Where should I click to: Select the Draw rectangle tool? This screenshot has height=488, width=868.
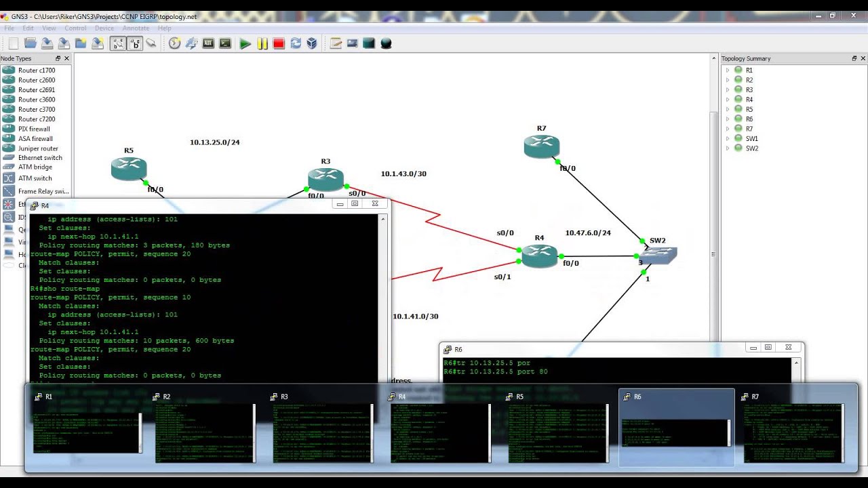coord(369,43)
